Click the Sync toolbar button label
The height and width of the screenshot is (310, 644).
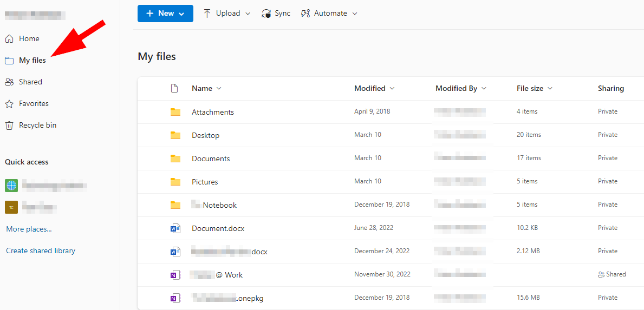283,13
